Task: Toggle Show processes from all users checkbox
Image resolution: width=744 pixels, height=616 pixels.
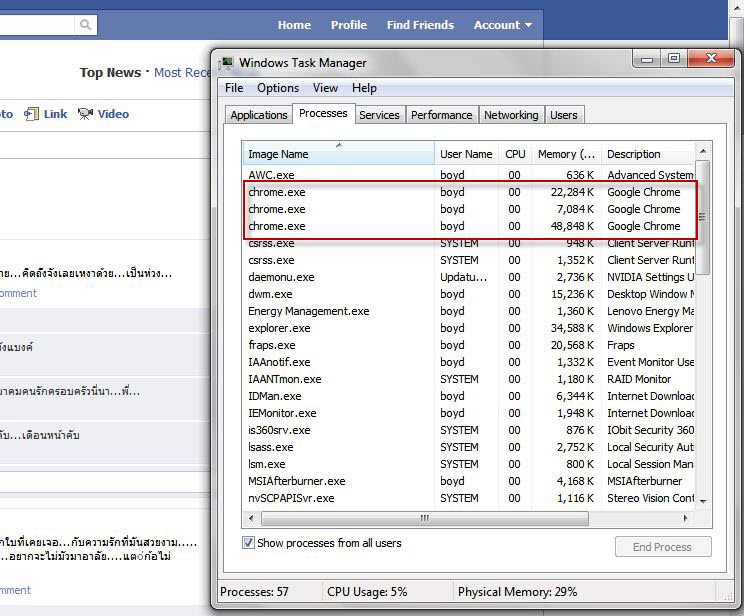Action: point(248,542)
